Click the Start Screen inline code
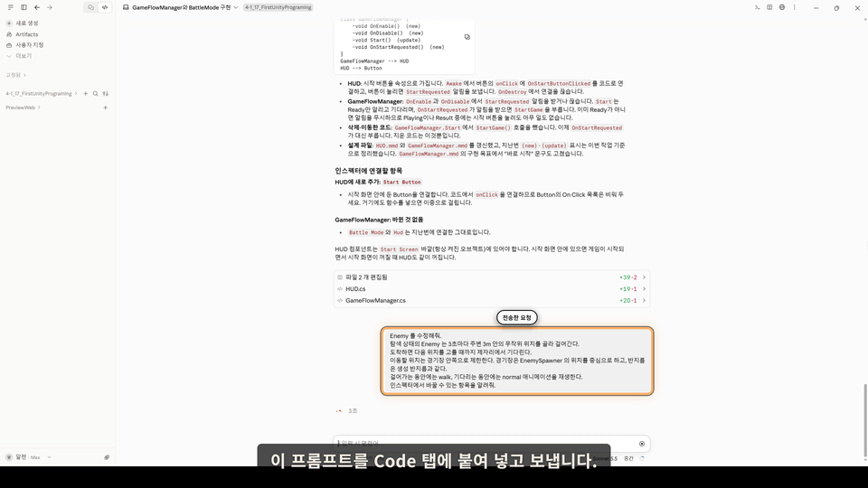The height and width of the screenshot is (488, 868). (x=399, y=249)
